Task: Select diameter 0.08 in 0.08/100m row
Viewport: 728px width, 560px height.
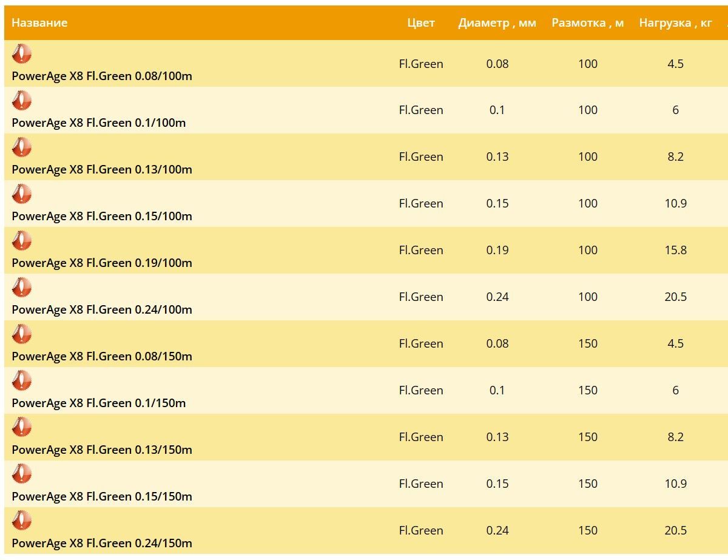Action: tap(497, 64)
